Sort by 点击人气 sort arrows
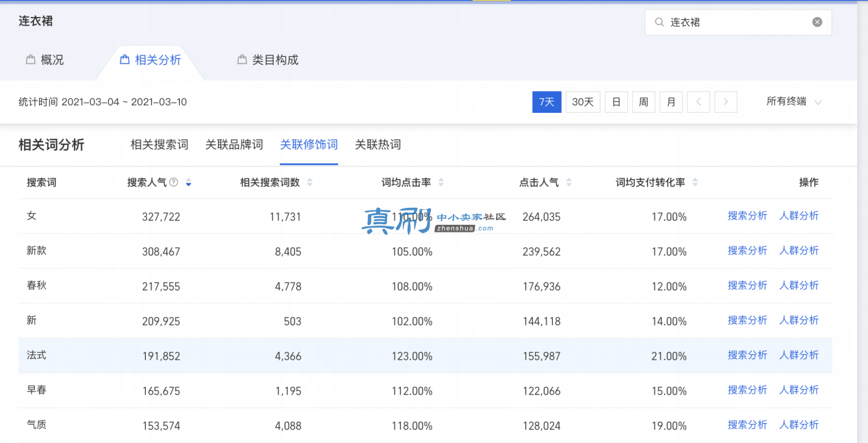This screenshot has width=868, height=443. click(568, 183)
